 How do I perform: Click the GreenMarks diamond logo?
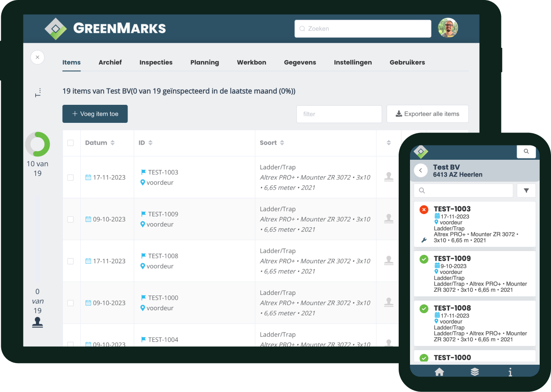(x=56, y=29)
